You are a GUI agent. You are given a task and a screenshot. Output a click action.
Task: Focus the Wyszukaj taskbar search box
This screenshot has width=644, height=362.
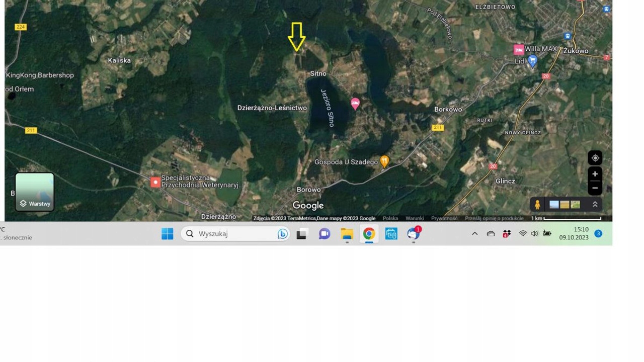(235, 234)
